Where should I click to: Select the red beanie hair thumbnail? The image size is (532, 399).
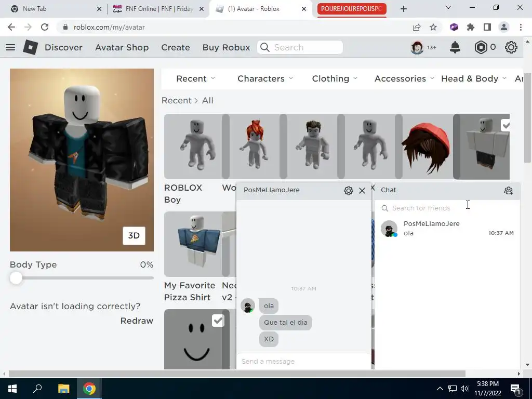[428, 146]
